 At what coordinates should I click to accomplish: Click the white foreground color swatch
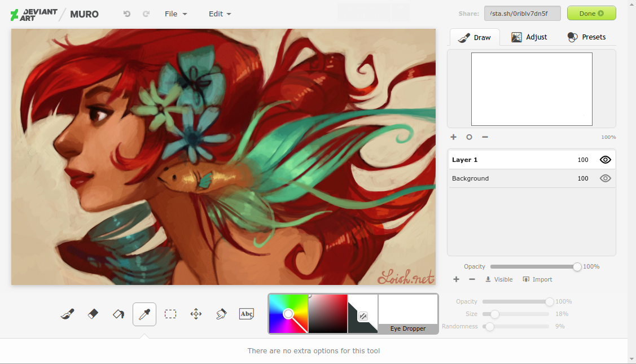tap(367, 303)
